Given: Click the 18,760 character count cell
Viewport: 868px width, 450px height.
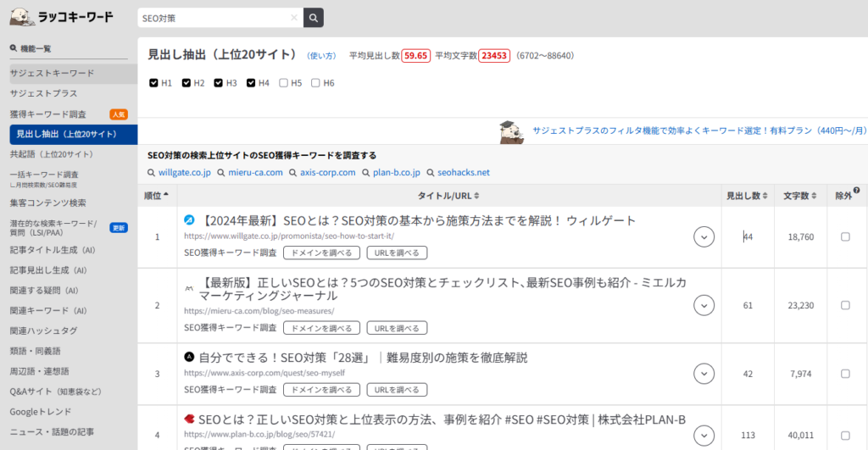Looking at the screenshot, I should [x=801, y=237].
